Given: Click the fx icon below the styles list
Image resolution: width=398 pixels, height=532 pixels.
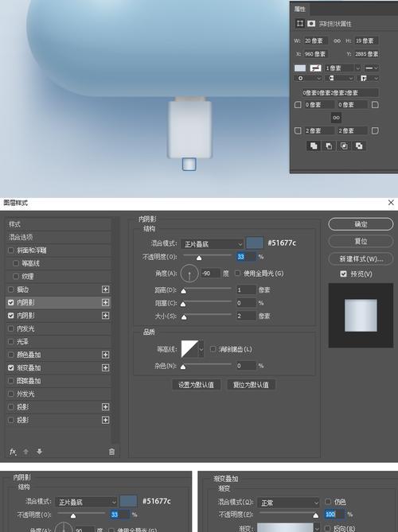Looking at the screenshot, I should [x=13, y=452].
